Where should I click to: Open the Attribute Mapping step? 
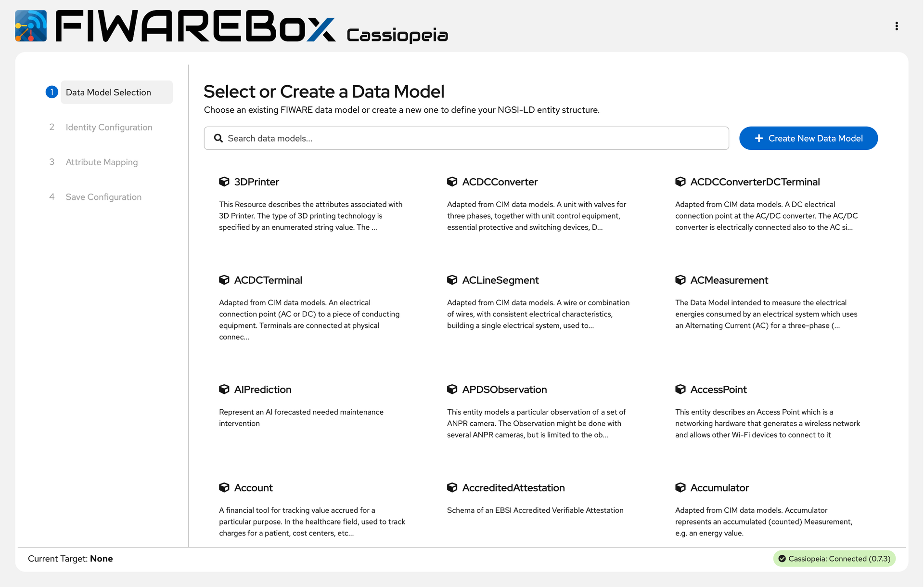pos(102,162)
